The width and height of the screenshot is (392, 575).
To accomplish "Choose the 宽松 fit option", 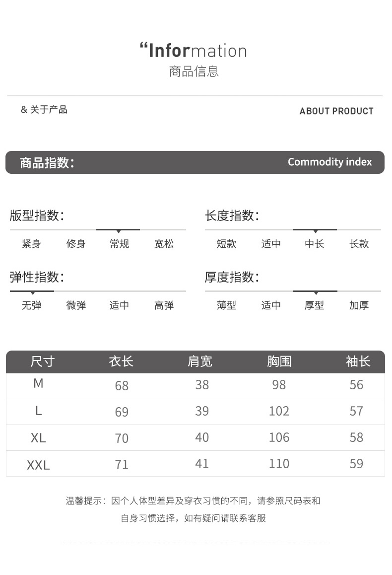I will 164,244.
